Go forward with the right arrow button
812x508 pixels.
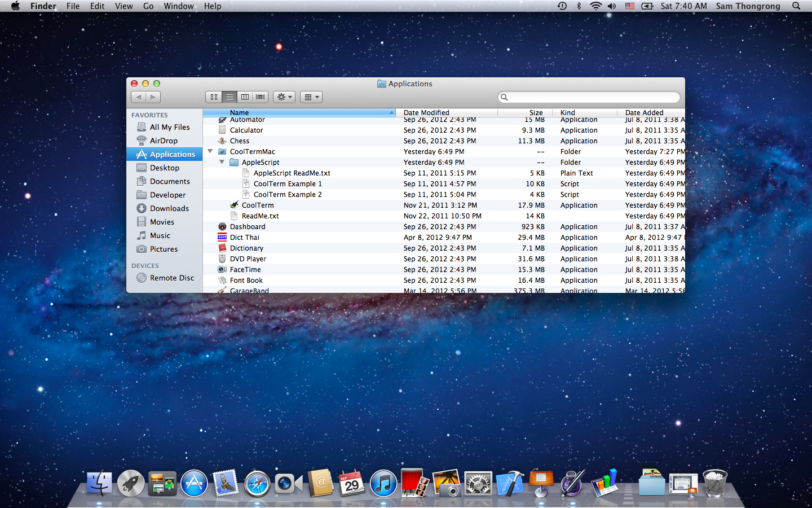pos(153,97)
